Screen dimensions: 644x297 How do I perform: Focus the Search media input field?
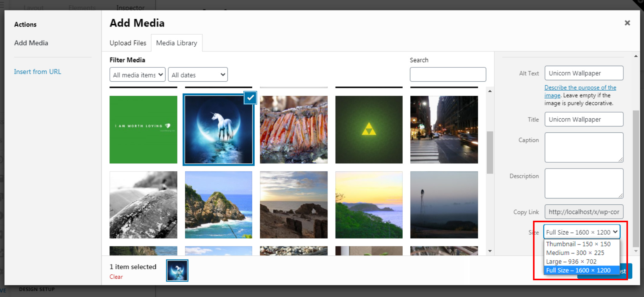448,74
